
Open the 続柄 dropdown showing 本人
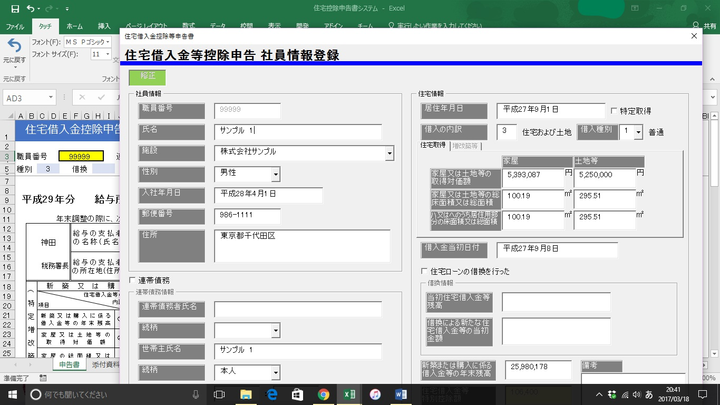(x=276, y=372)
